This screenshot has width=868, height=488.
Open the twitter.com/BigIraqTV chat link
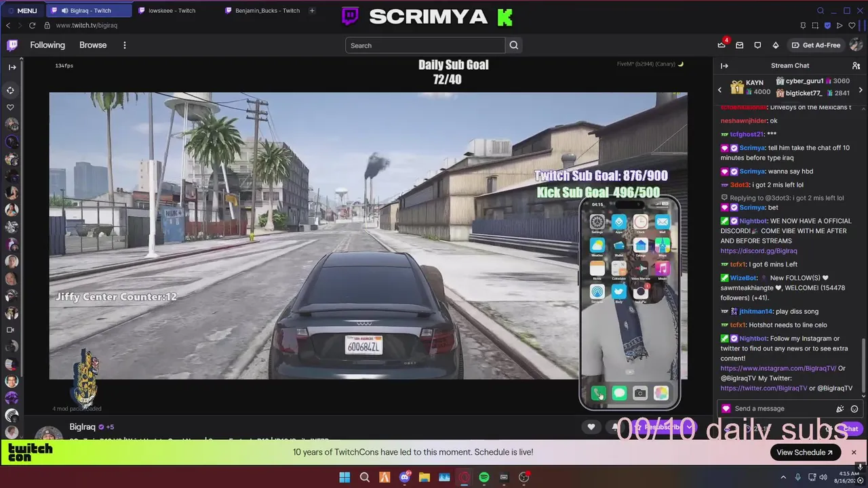click(x=764, y=388)
